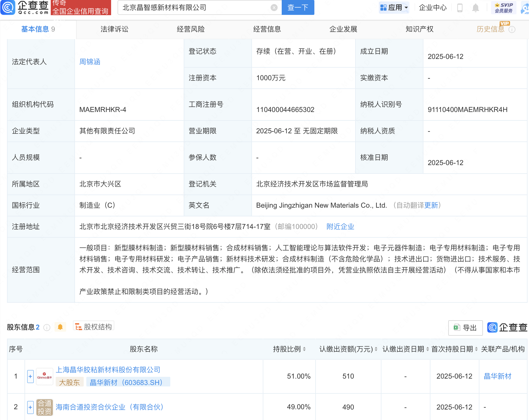Open legal representative 周锦涵 profile

coord(90,62)
